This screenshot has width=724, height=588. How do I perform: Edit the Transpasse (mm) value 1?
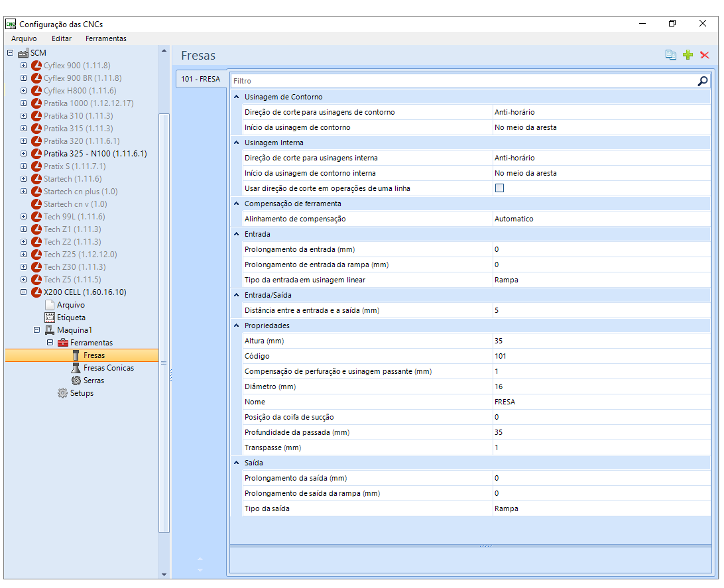pyautogui.click(x=601, y=447)
